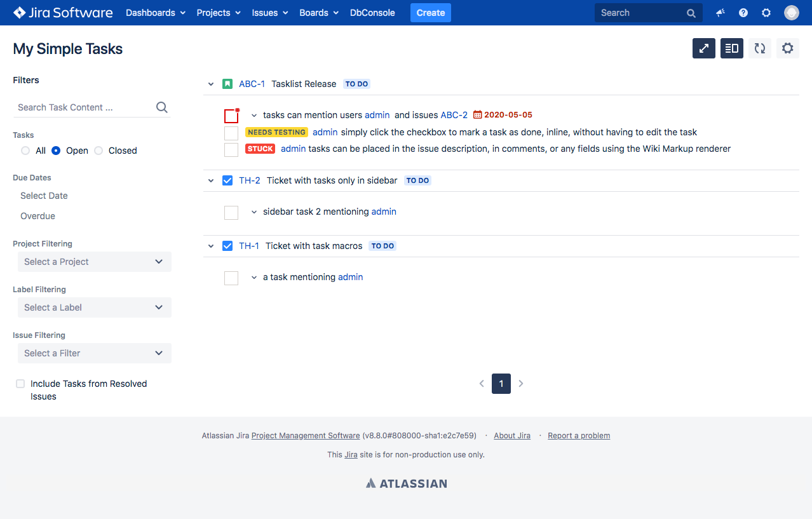Click the TH-1 blue task icon
The image size is (812, 519).
tap(227, 246)
